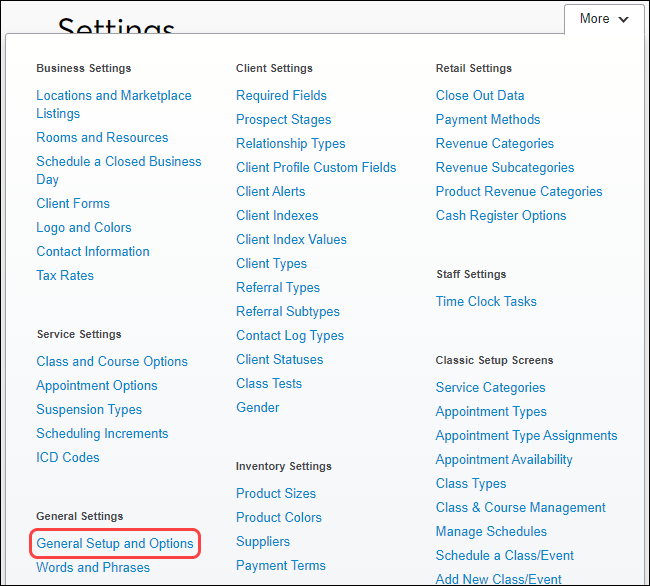The height and width of the screenshot is (586, 650).
Task: Open Time Clock Tasks
Action: coord(486,302)
